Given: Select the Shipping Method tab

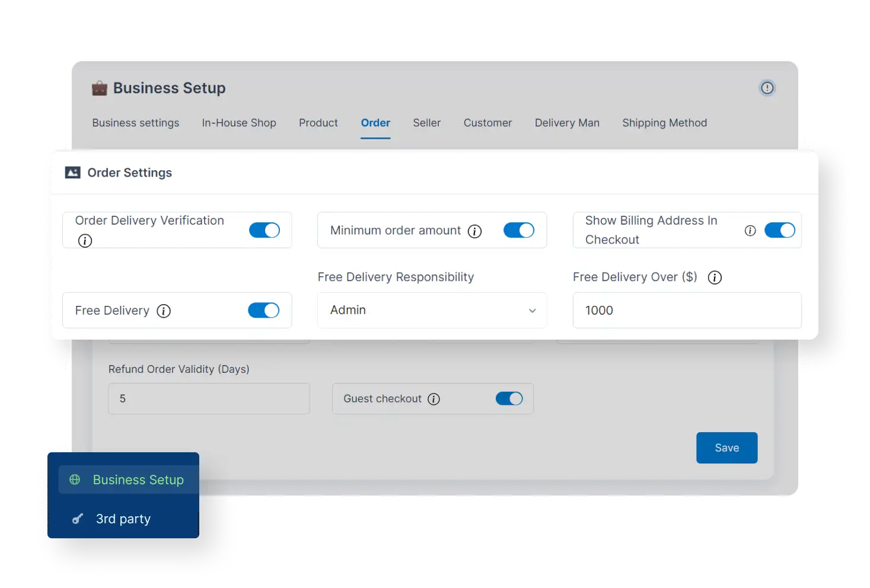Looking at the screenshot, I should click(664, 123).
